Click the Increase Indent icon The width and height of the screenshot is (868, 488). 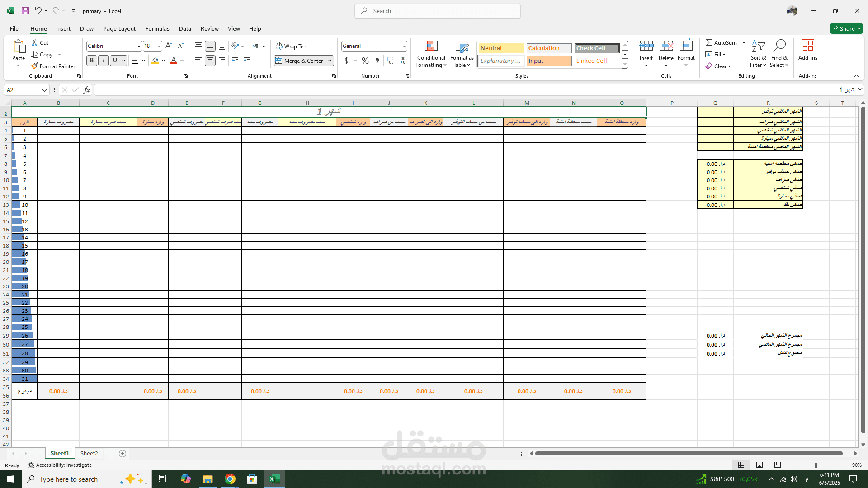(x=247, y=60)
